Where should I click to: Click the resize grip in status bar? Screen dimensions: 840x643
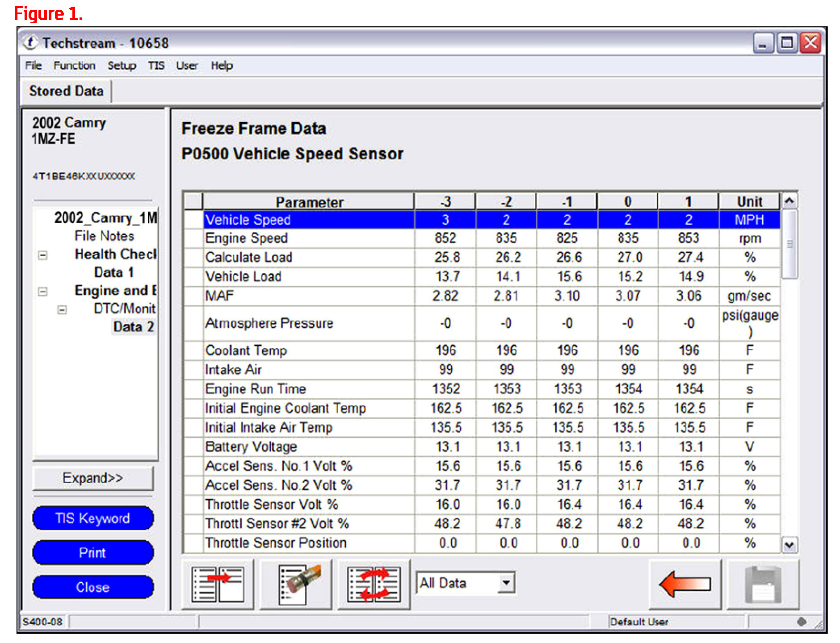click(x=819, y=625)
